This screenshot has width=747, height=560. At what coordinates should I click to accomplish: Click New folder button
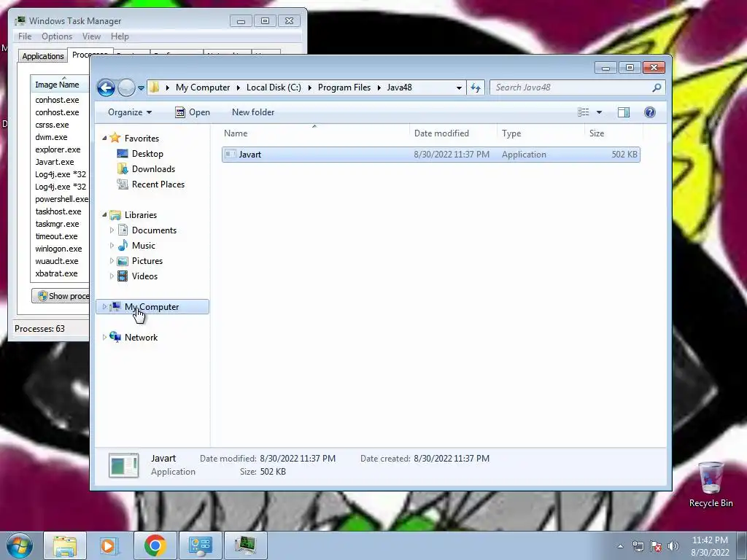click(x=253, y=112)
